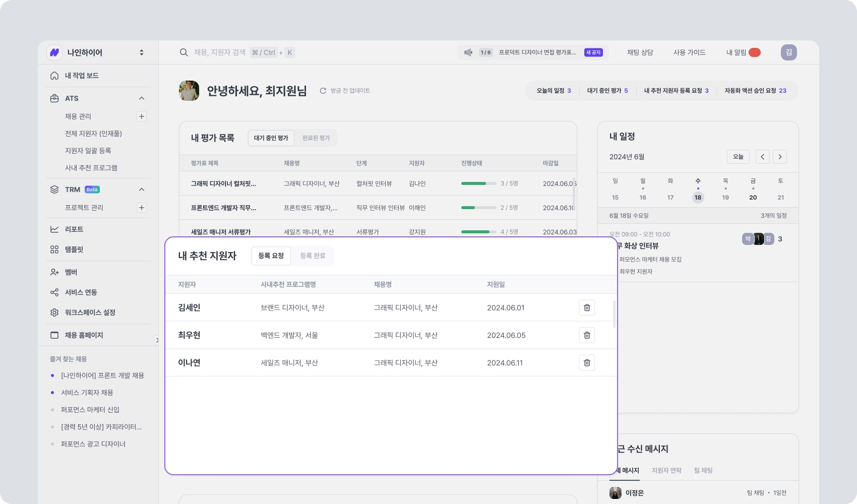This screenshot has width=857, height=504.
Task: Open 템플릿 grid icon
Action: tap(54, 249)
